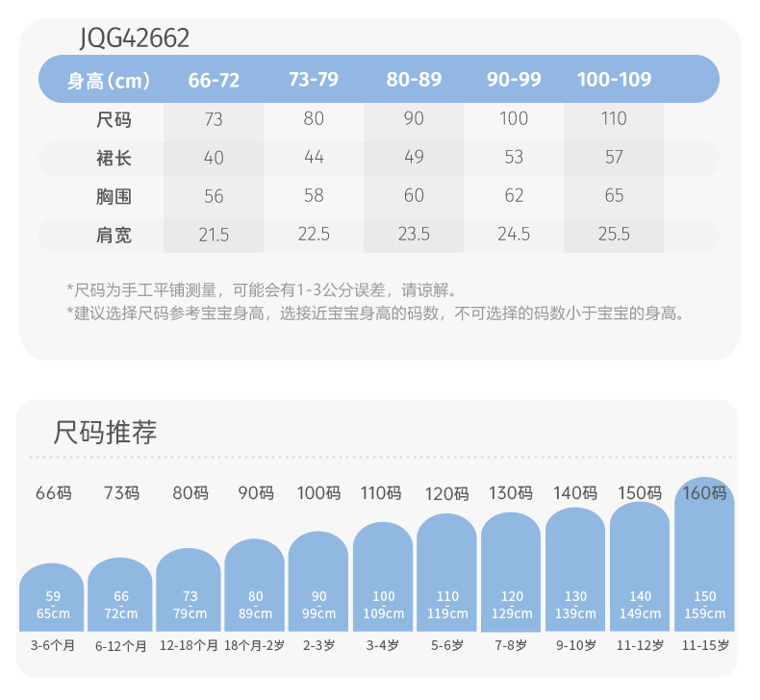This screenshot has height=700, width=760.
Task: Click the blue bar showing 150-159cm
Action: pos(704,554)
